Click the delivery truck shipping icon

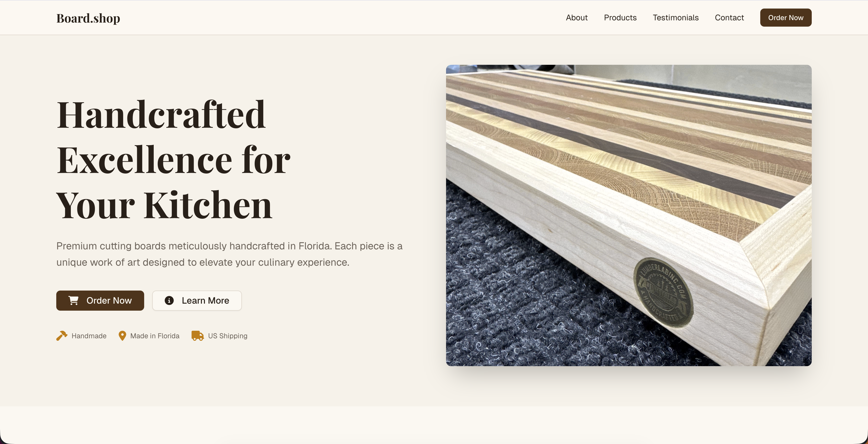197,336
